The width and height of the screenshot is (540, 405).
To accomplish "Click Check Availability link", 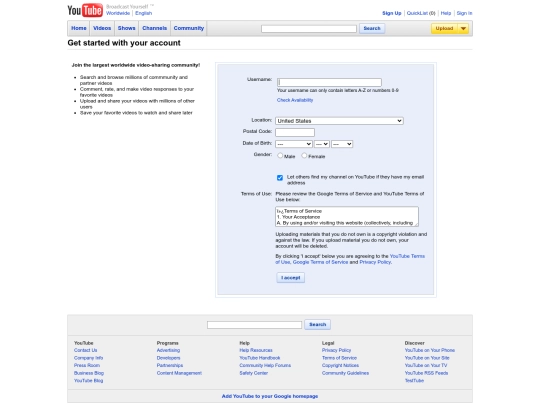I will (x=295, y=100).
